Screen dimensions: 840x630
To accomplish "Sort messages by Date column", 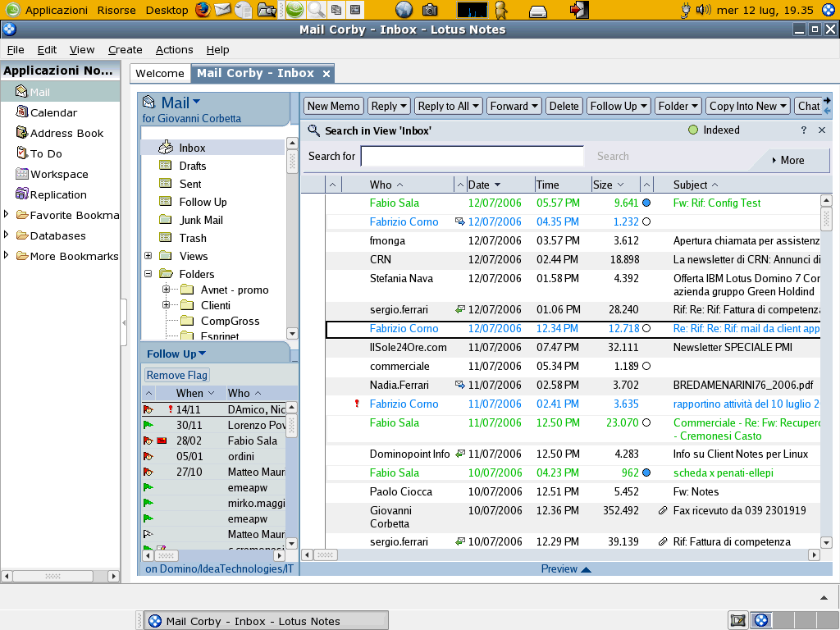I will pyautogui.click(x=484, y=185).
